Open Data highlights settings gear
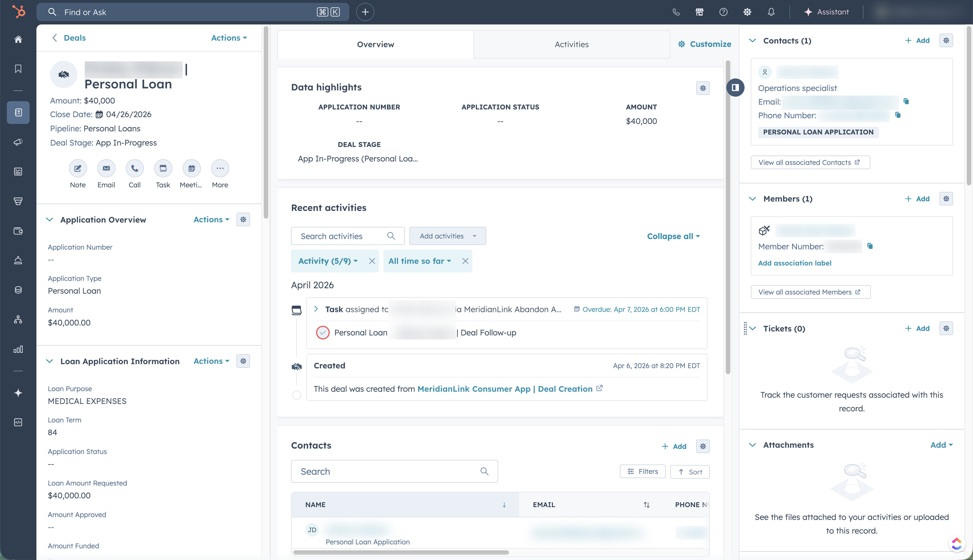This screenshot has height=560, width=973. (x=703, y=88)
